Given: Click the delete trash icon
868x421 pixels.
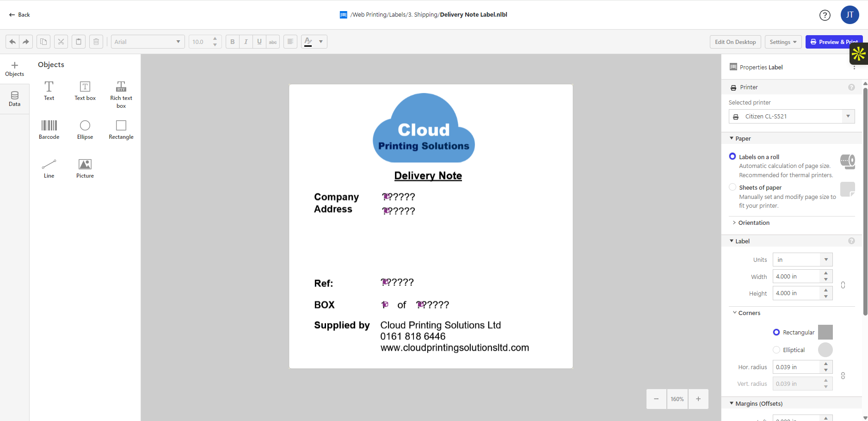Looking at the screenshot, I should pyautogui.click(x=96, y=42).
